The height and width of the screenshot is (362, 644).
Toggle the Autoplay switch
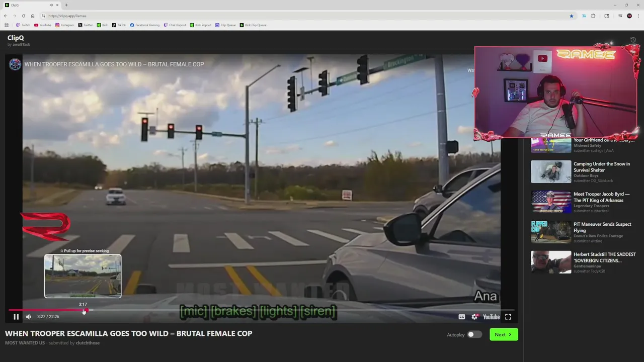(474, 334)
